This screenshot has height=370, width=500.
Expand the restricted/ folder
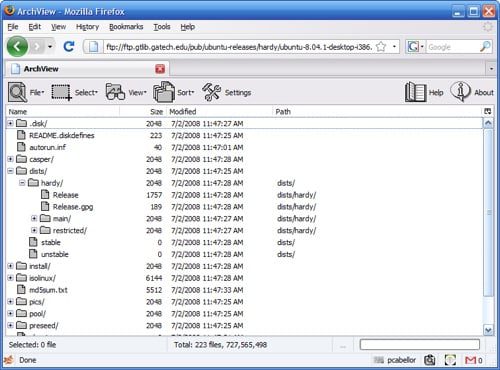34,230
